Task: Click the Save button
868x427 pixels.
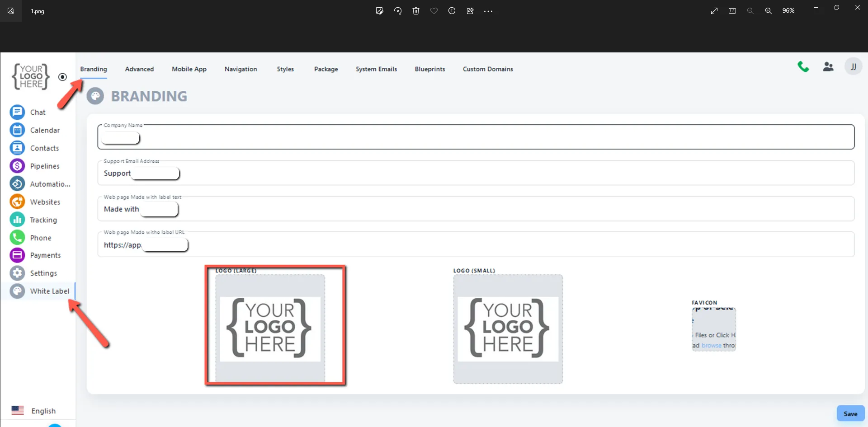Action: tap(850, 414)
